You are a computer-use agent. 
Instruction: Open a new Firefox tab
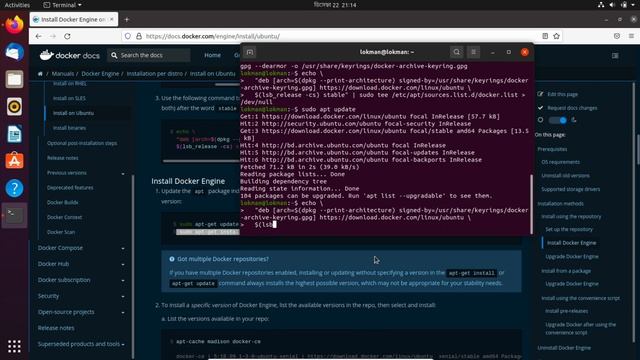coord(127,20)
